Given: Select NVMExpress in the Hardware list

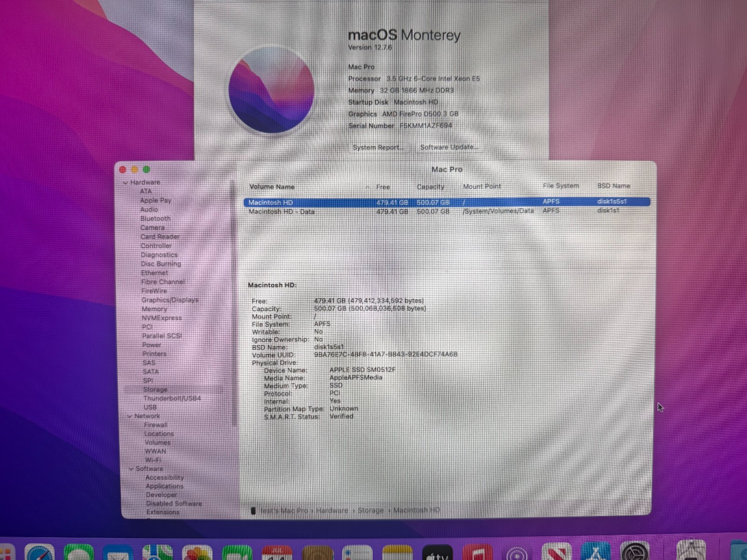Looking at the screenshot, I should (x=162, y=318).
